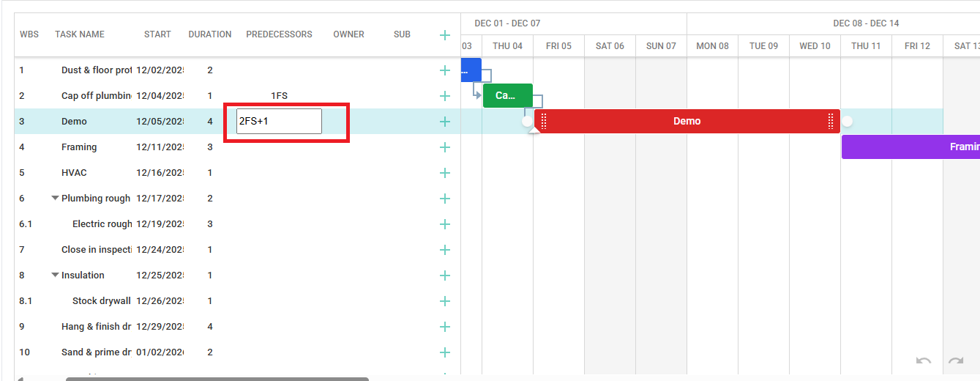Click the right link handle of Demo bar
The width and height of the screenshot is (980, 381).
click(847, 122)
